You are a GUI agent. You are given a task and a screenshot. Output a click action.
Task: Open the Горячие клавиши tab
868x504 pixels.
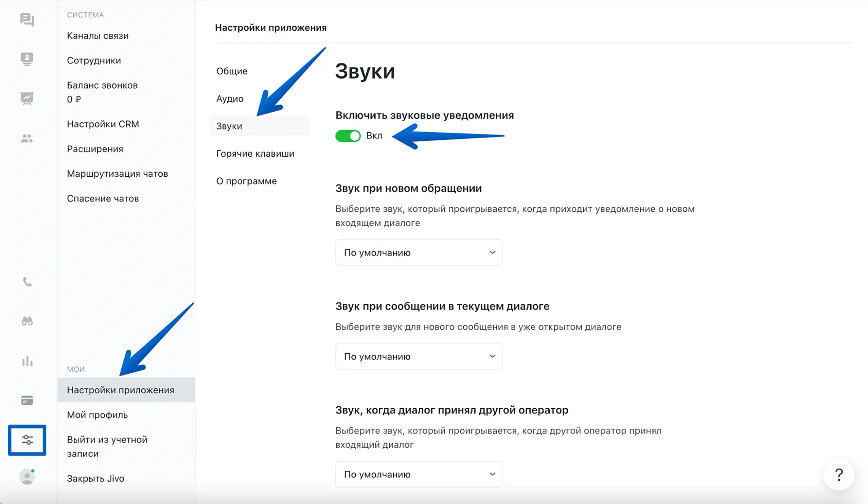pyautogui.click(x=255, y=154)
